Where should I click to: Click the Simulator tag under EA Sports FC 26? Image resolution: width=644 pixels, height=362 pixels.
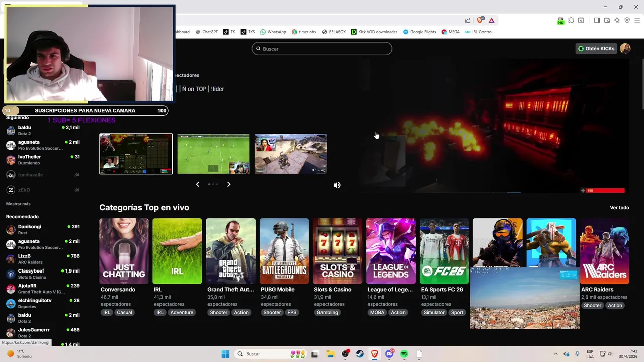click(x=434, y=312)
